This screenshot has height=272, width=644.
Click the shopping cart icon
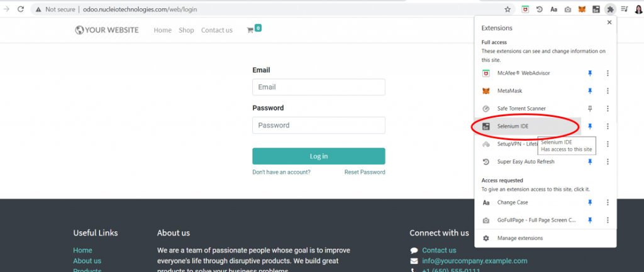(x=250, y=30)
